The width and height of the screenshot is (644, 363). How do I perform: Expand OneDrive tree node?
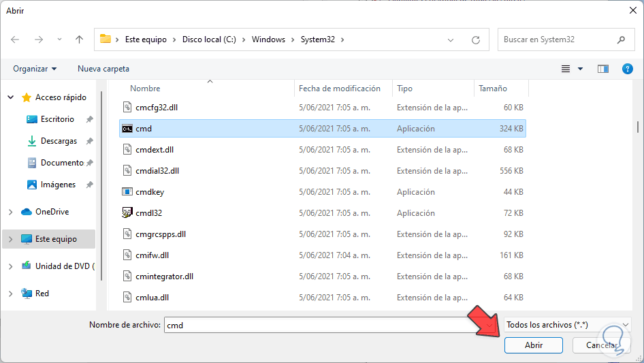tap(11, 212)
